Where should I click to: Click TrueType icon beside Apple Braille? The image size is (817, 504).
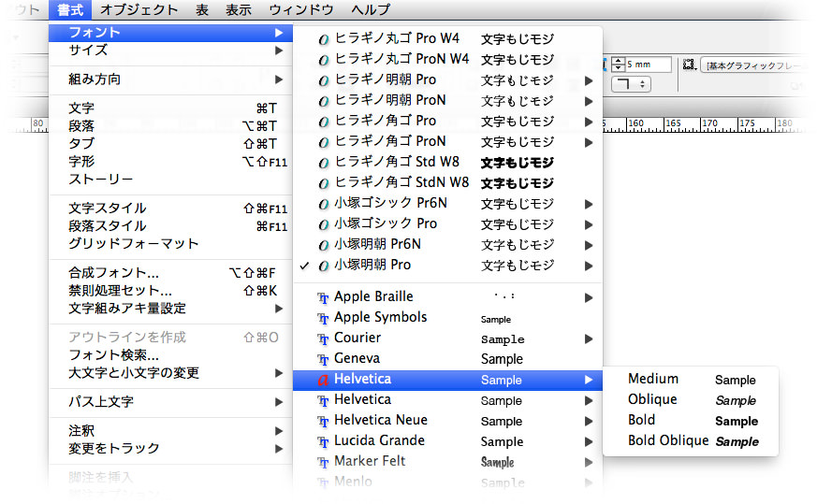[x=323, y=297]
